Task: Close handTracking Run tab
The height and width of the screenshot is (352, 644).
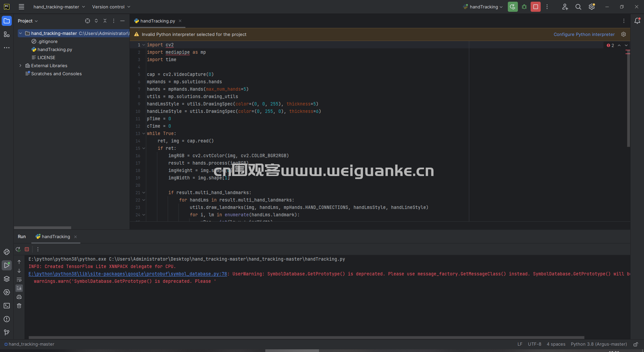Action: (75, 237)
